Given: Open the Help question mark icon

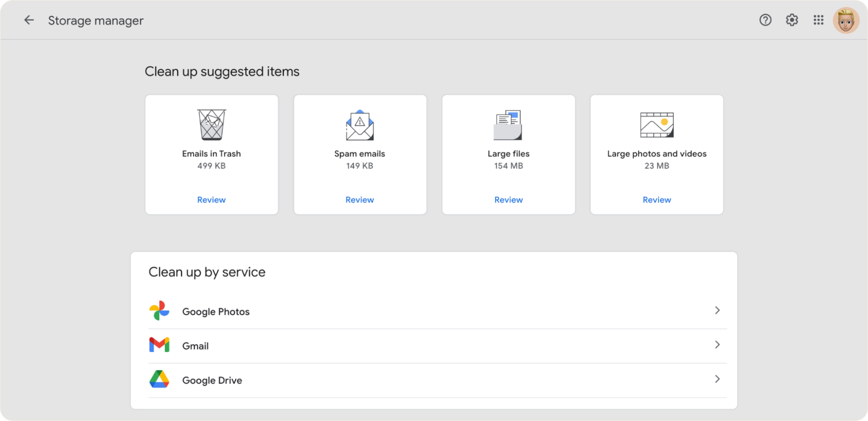Looking at the screenshot, I should coord(766,20).
